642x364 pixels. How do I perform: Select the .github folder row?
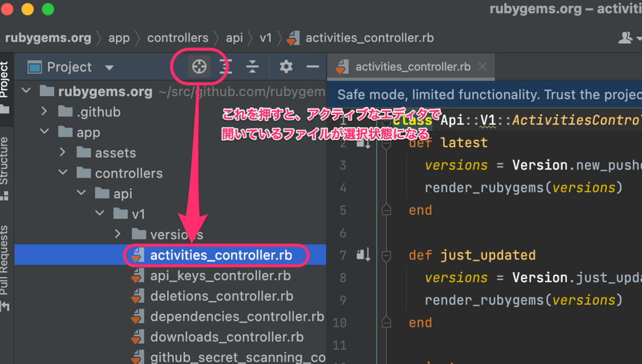pos(170,112)
